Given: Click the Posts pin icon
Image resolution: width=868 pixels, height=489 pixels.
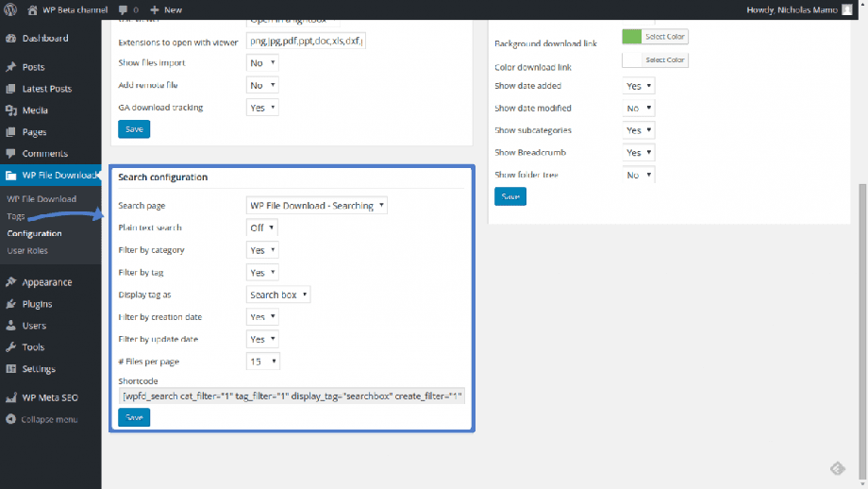Looking at the screenshot, I should [x=10, y=67].
